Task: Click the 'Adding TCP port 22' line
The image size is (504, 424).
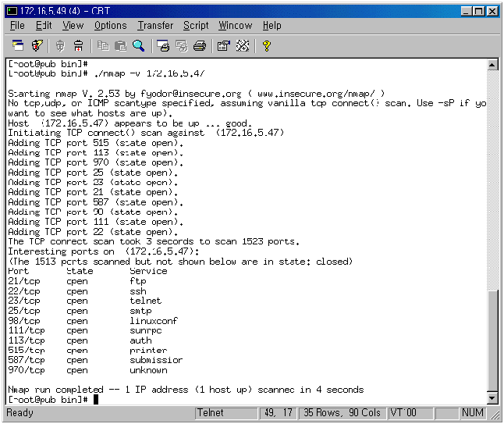Action: [x=93, y=232]
